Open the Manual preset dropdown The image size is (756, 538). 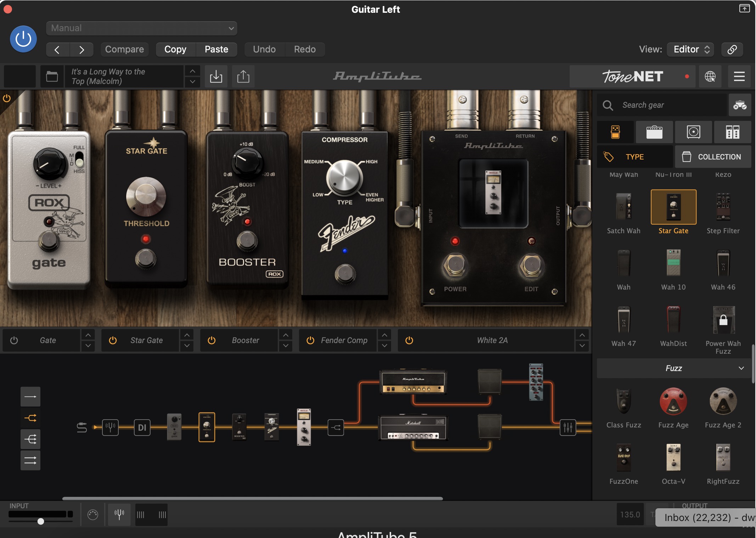click(x=142, y=28)
